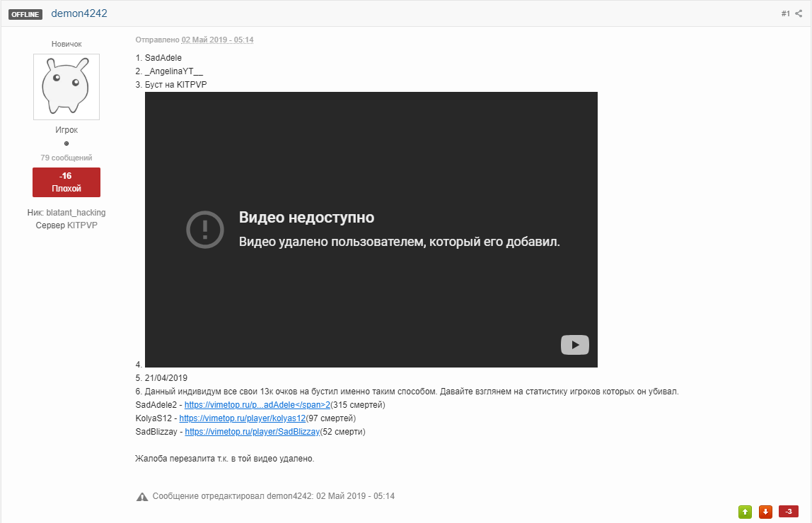Click the Игрок group label under the avatar
This screenshot has width=812, height=523.
click(66, 130)
